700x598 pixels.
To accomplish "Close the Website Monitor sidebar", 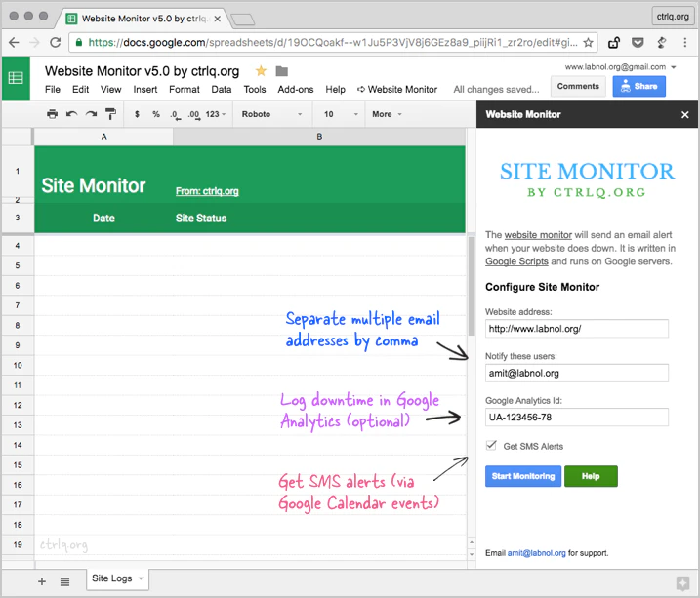I will pyautogui.click(x=685, y=114).
